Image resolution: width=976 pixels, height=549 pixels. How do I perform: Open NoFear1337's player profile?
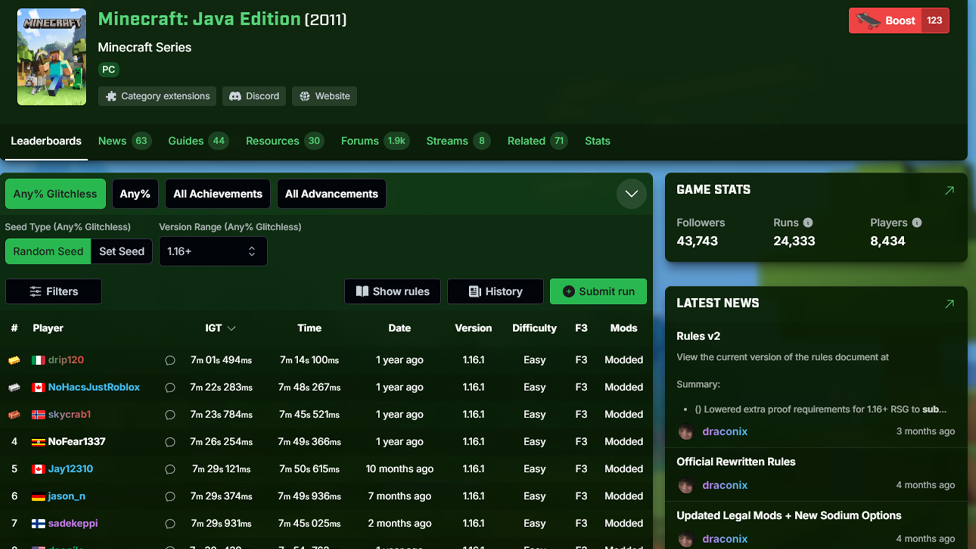tap(77, 441)
